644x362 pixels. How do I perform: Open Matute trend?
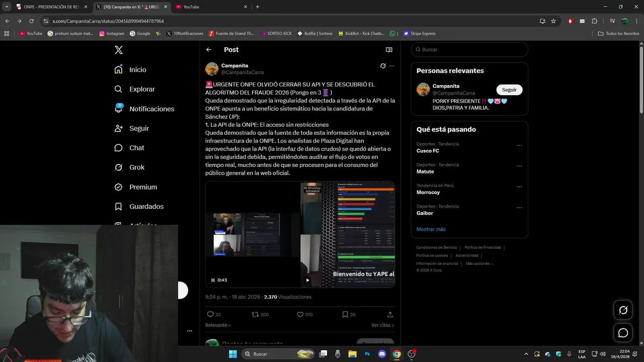pos(425,171)
